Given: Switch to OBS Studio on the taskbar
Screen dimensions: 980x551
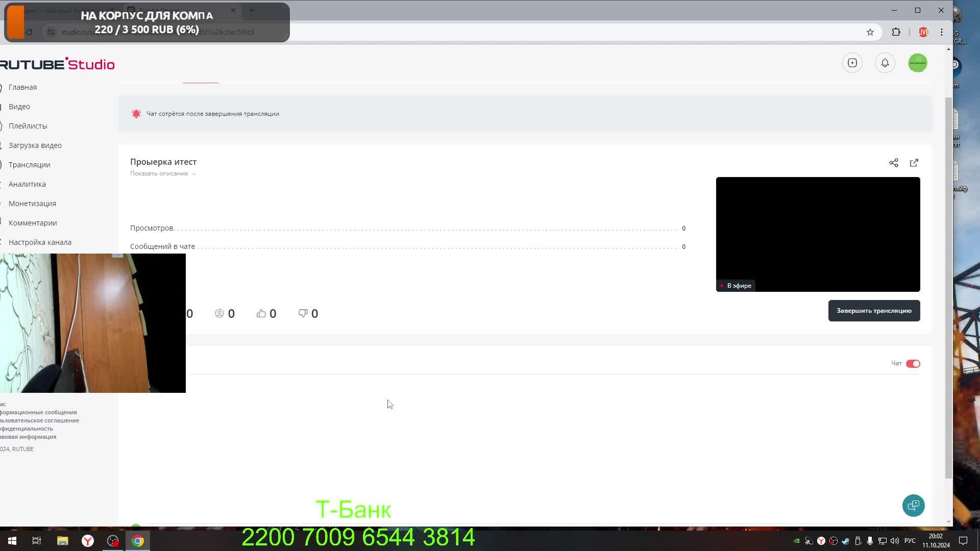Looking at the screenshot, I should [x=113, y=541].
